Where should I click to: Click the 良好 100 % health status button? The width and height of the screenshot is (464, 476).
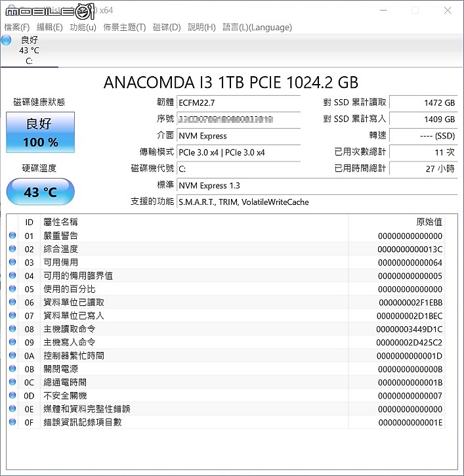pyautogui.click(x=41, y=133)
